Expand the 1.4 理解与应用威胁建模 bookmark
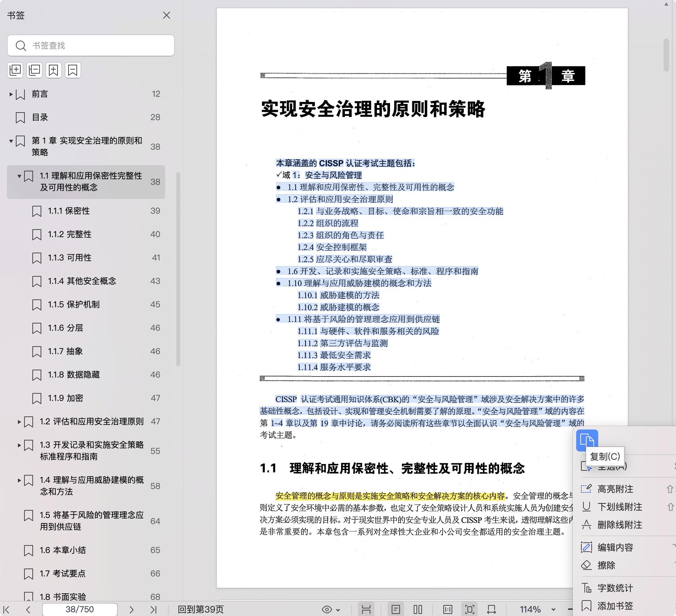The width and height of the screenshot is (676, 616). pos(19,480)
